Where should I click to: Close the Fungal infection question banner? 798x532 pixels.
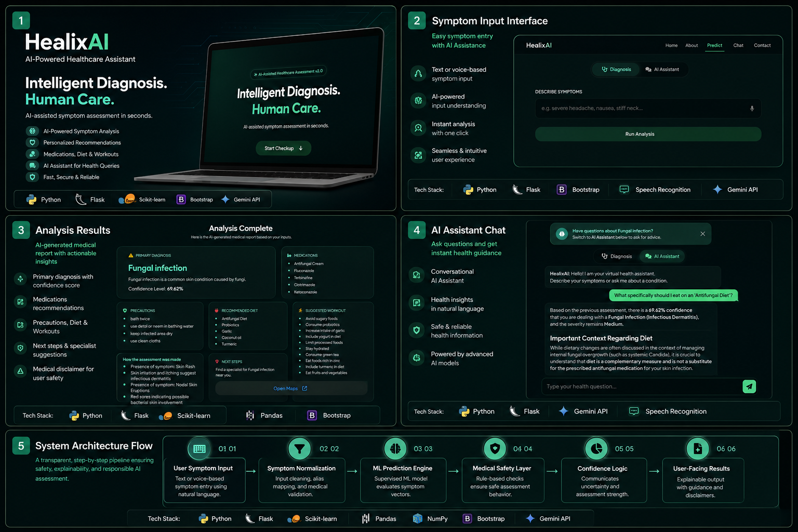pos(702,234)
